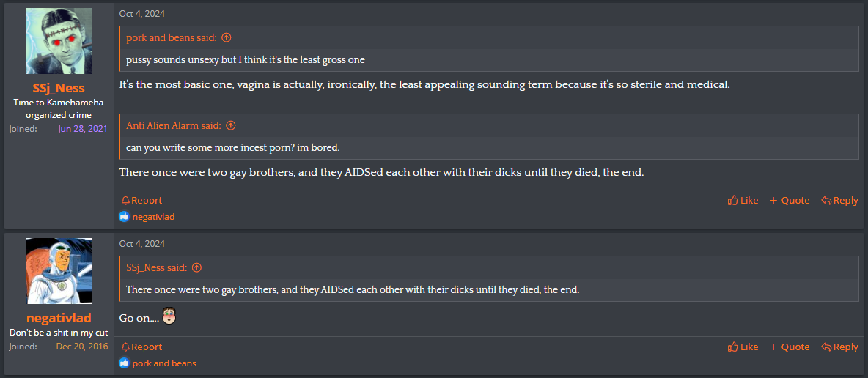Open the negativlad username profile link
The height and width of the screenshot is (378, 868).
(x=59, y=318)
